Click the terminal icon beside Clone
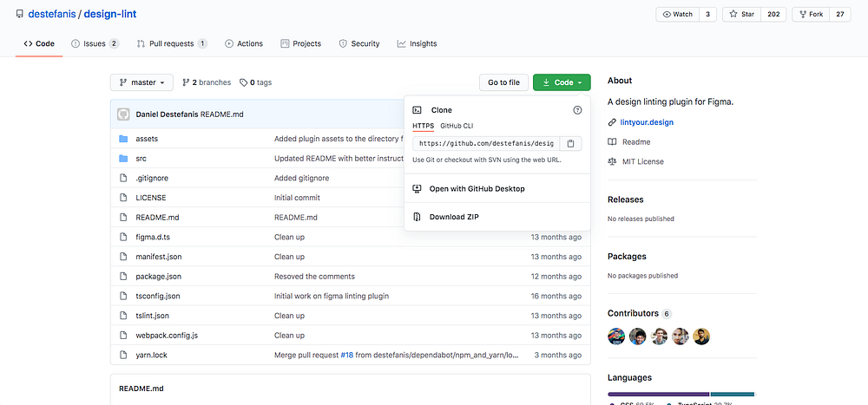The height and width of the screenshot is (405, 868). pyautogui.click(x=418, y=110)
